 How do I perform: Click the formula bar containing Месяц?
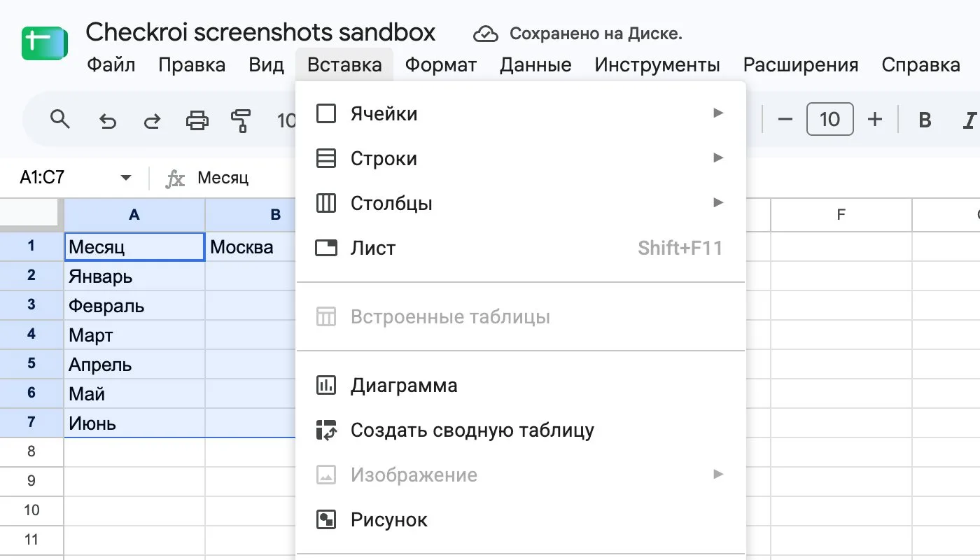click(223, 178)
